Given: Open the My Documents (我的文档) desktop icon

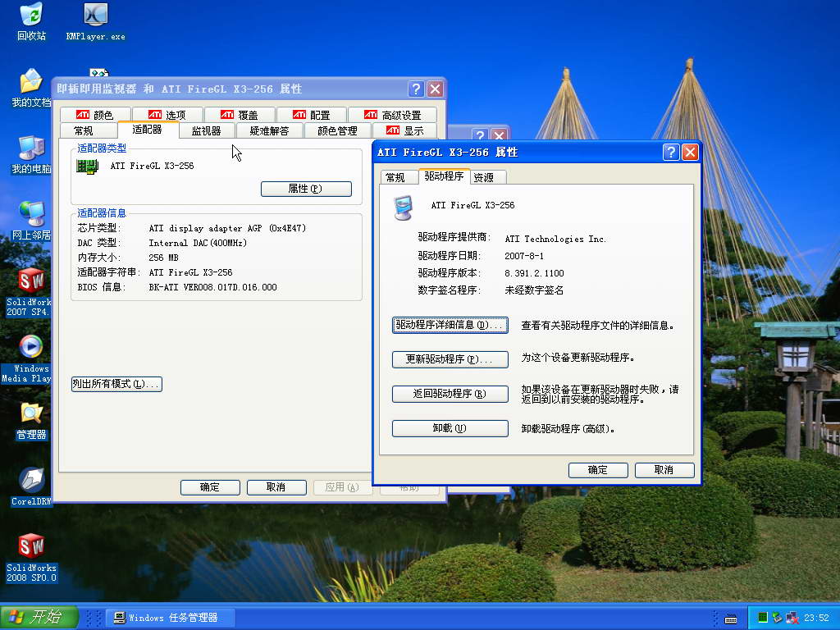Looking at the screenshot, I should coord(31,88).
